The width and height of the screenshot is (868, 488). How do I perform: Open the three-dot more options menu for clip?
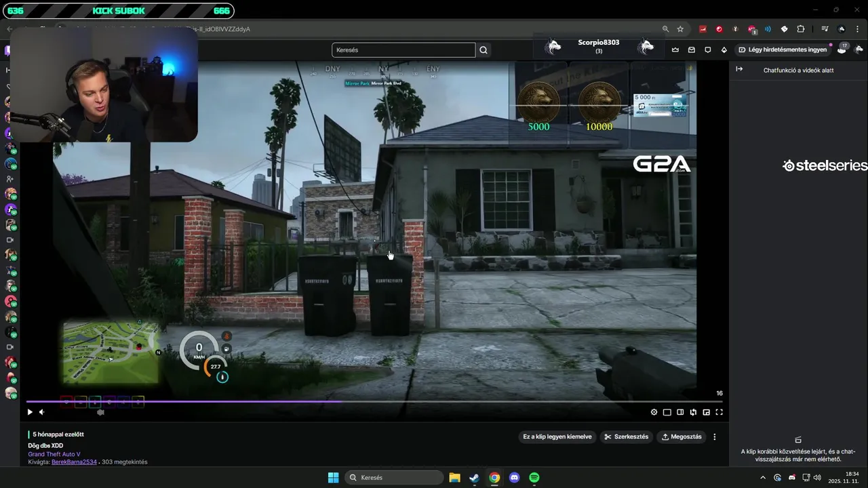coord(714,437)
